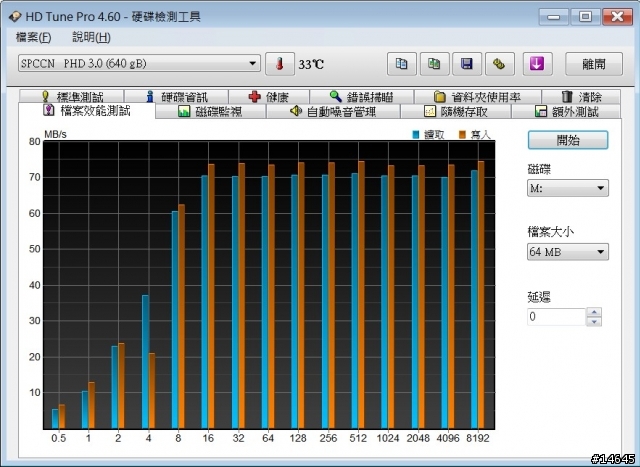
Task: Switch to the 資料夾使用率 tab
Action: tap(478, 97)
